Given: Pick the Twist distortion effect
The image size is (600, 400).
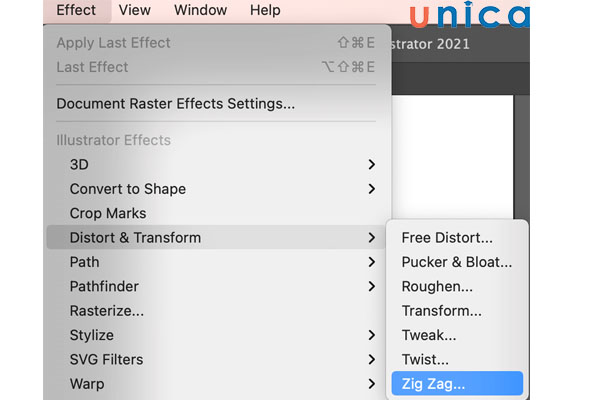Looking at the screenshot, I should (x=425, y=359).
